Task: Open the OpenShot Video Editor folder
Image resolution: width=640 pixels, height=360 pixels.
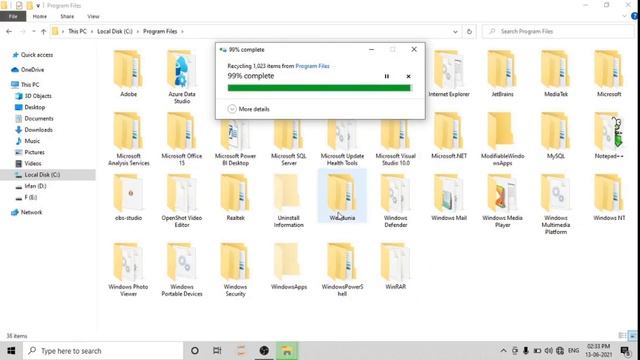Action: pos(182,201)
